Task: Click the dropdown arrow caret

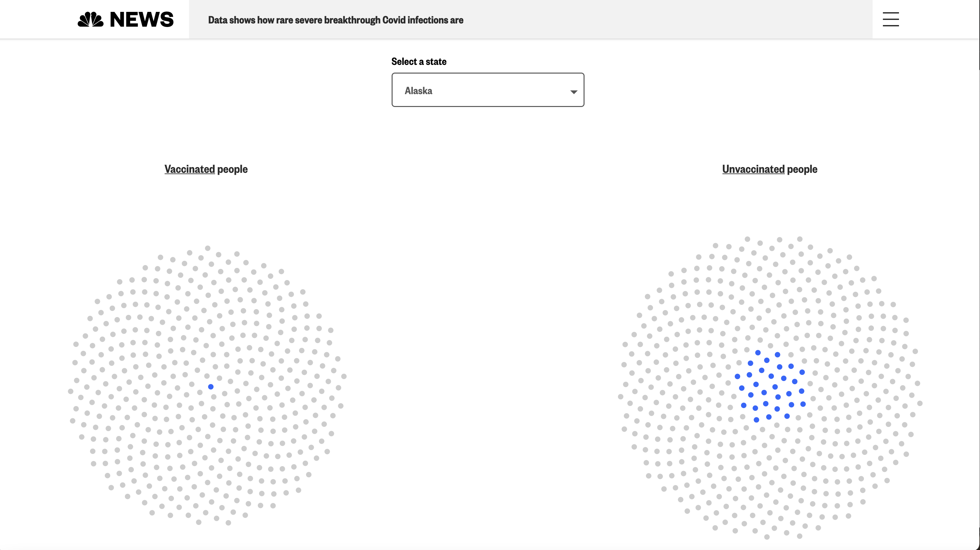Action: 573,92
